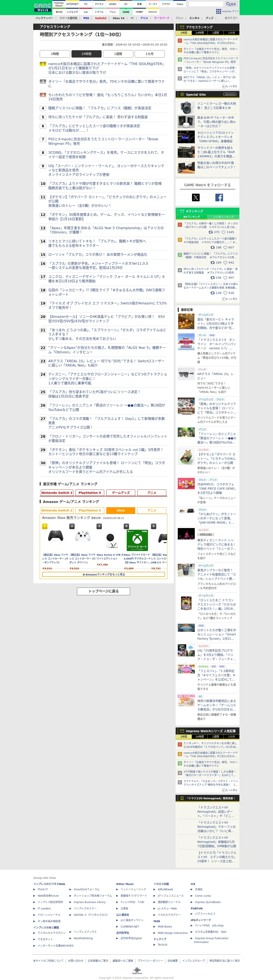Click もっと見る under Impress Watchシリーズ 人気記事
The height and width of the screenshot is (980, 273).
(230, 790)
